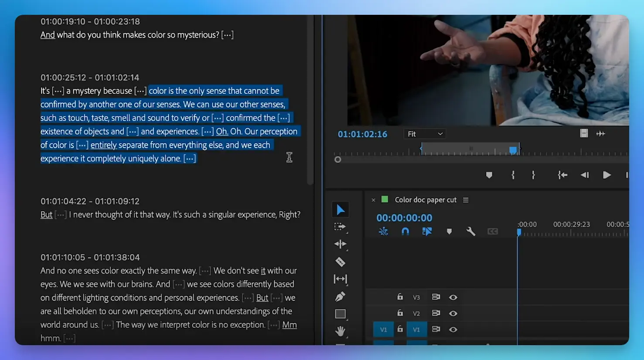Screen dimensions: 644x360
Task: Select the Selection arrow tool
Action: point(340,210)
